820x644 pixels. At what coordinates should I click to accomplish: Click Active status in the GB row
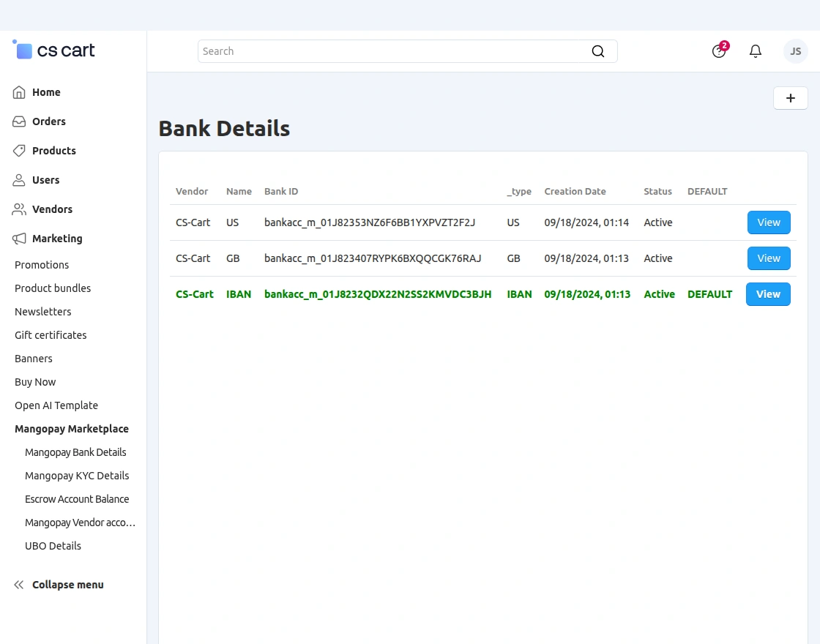point(658,258)
